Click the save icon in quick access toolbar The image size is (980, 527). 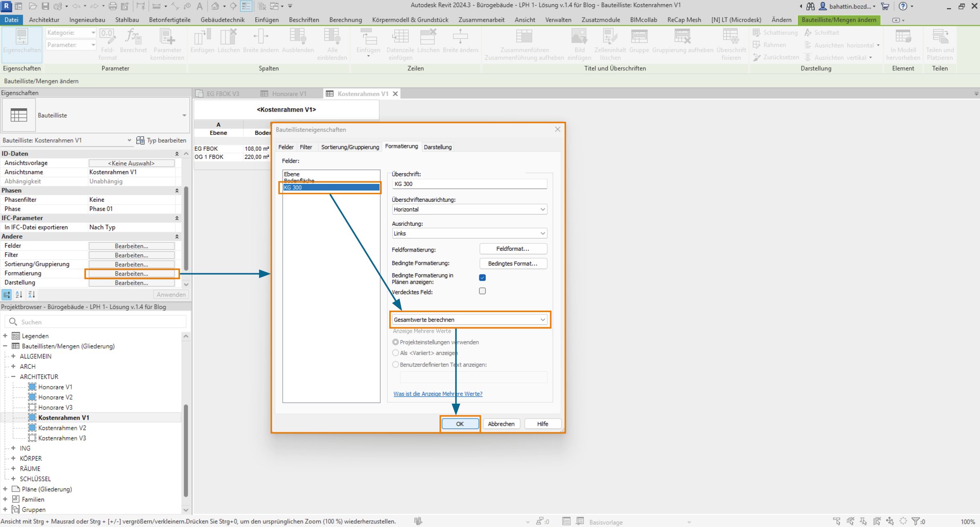coord(45,6)
